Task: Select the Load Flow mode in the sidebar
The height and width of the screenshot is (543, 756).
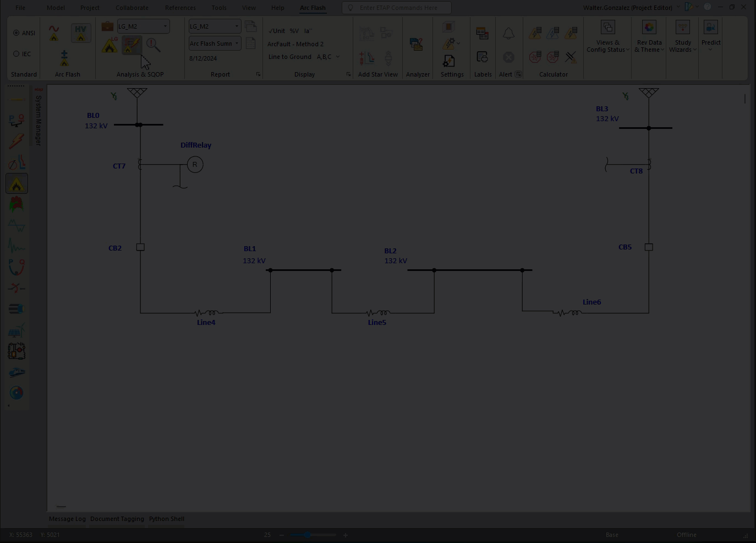Action: tap(17, 120)
